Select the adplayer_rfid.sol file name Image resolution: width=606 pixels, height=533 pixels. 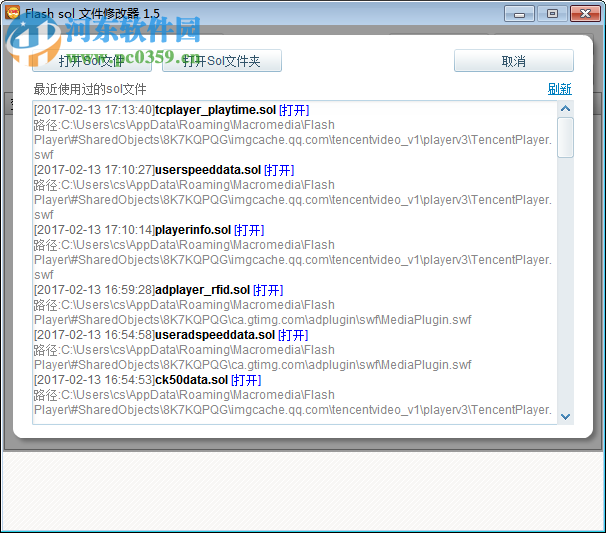point(203,290)
